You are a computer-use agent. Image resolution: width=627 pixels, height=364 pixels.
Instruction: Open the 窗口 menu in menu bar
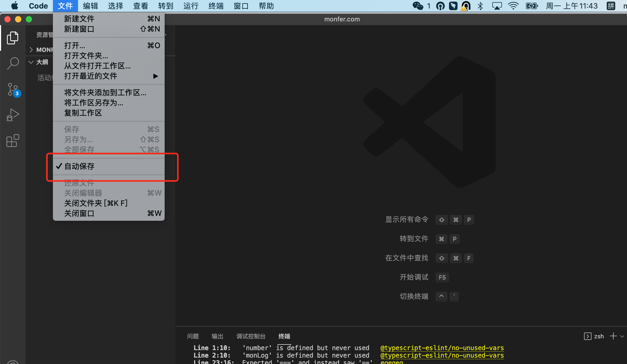click(241, 6)
